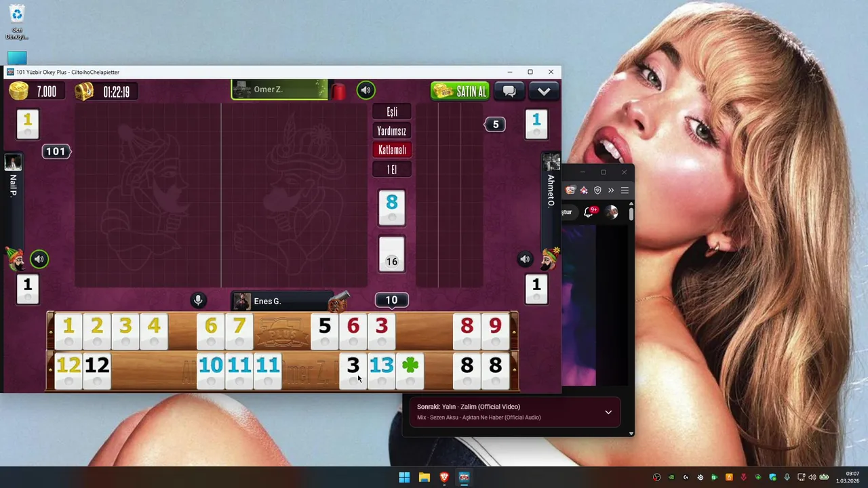Click the video thumbnail in browser window

[578, 305]
